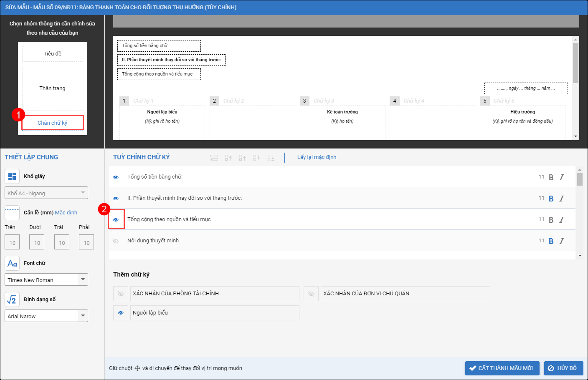
Task: Select the 'Thân trang' section
Action: tap(53, 88)
